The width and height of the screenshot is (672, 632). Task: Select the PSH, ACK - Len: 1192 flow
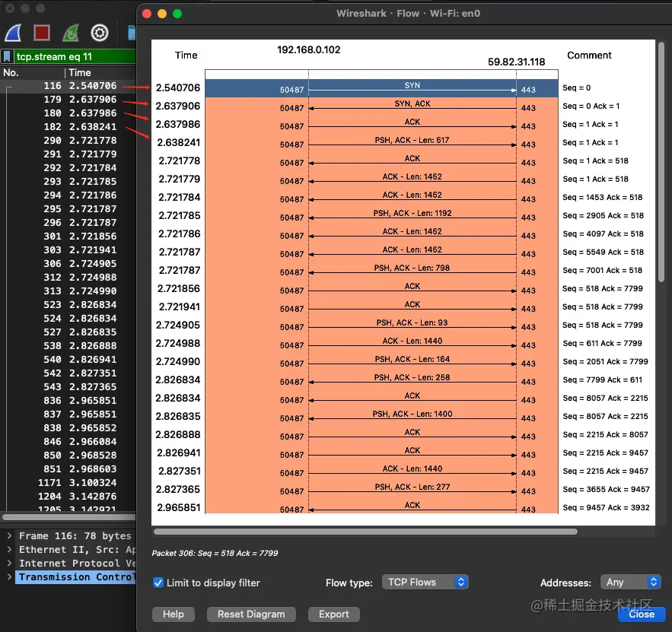[x=381, y=216]
